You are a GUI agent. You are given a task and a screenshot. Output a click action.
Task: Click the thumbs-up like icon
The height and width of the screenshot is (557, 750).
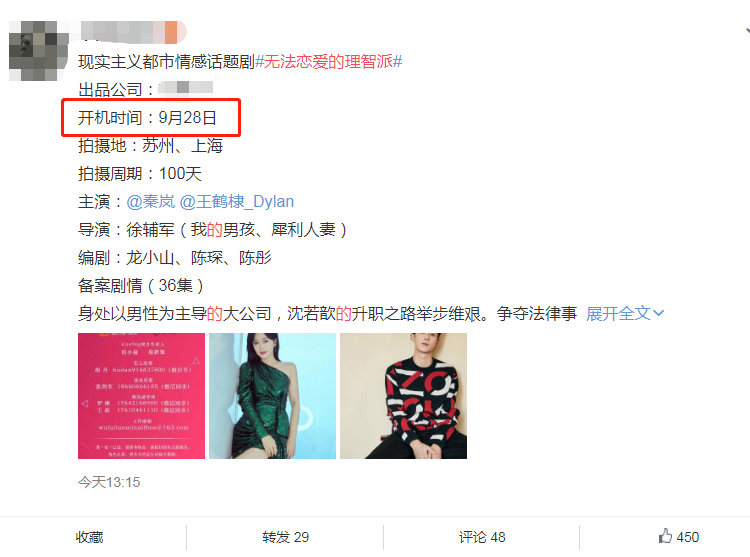(x=665, y=535)
